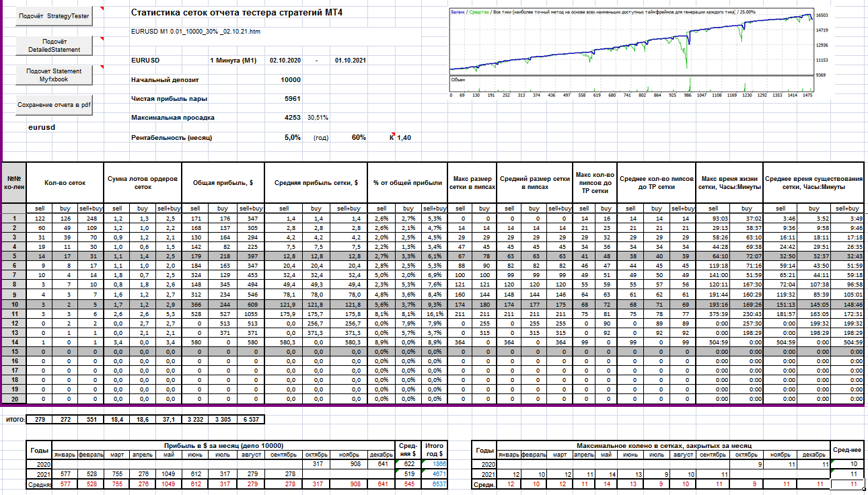Screen dimensions: 868x495
Task: Click Подсчет Statement Myfxbook button
Action: [x=54, y=75]
